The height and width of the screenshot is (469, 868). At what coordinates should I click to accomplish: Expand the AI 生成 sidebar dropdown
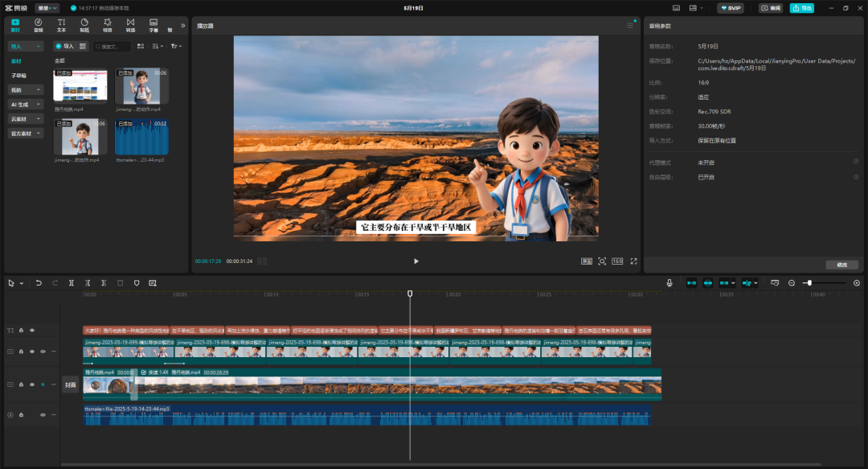pos(26,105)
